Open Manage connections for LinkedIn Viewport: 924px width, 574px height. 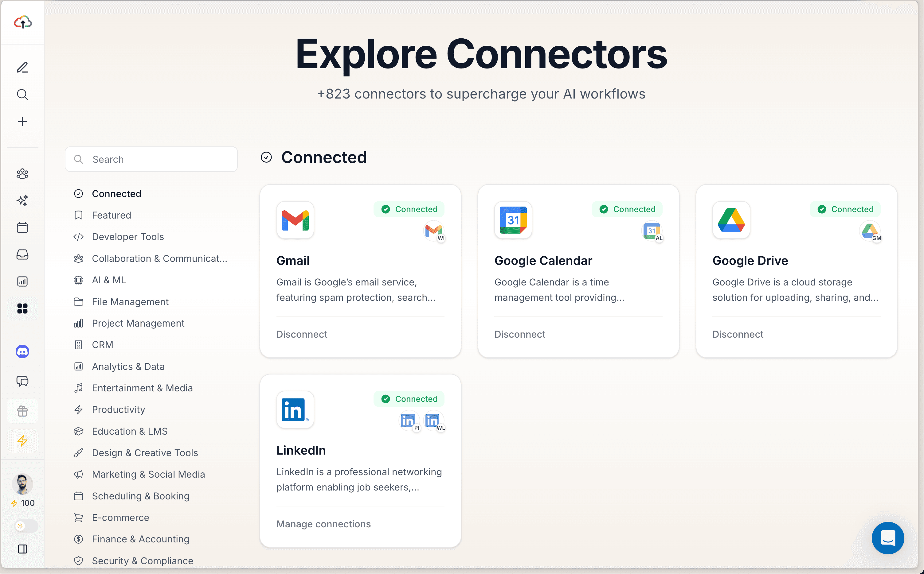323,524
